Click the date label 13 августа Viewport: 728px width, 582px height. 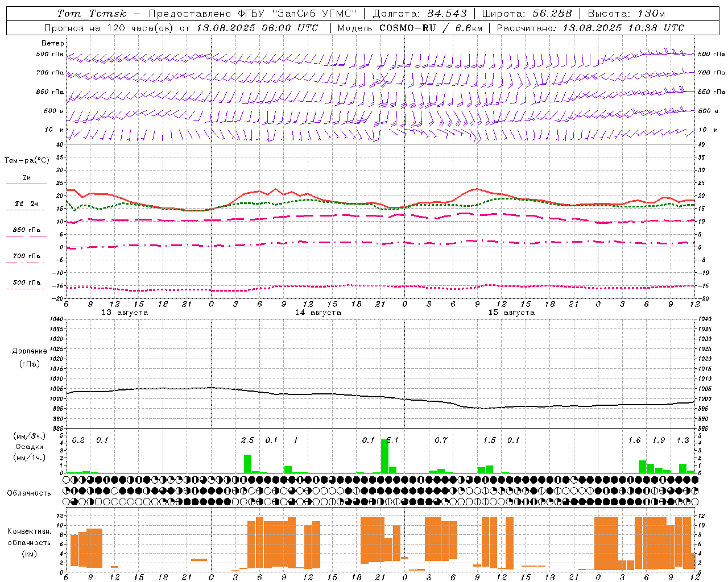125,313
